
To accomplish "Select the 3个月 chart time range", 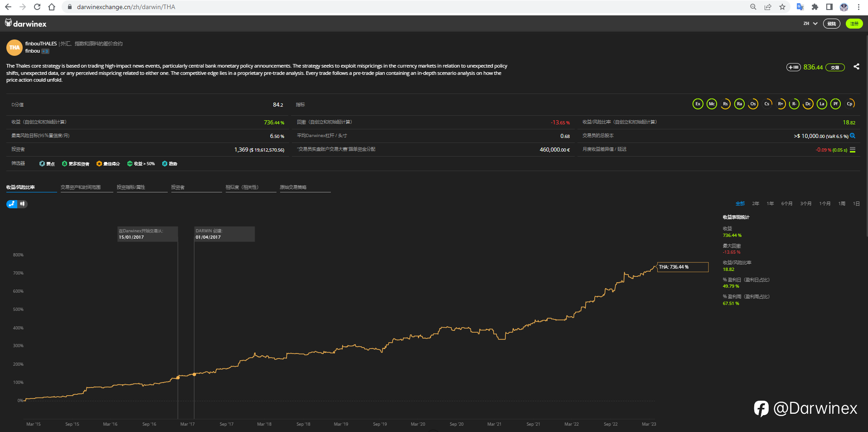I will 806,204.
